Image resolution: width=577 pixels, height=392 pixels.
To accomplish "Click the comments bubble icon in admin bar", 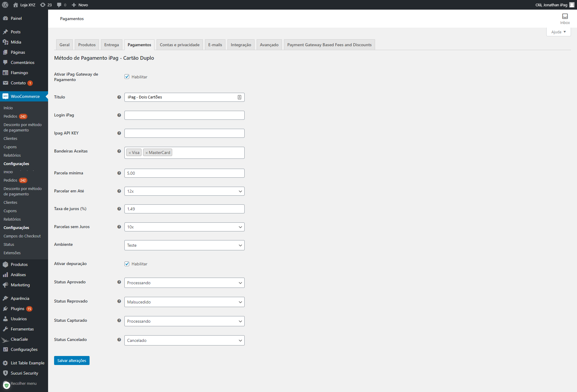I will pos(59,5).
